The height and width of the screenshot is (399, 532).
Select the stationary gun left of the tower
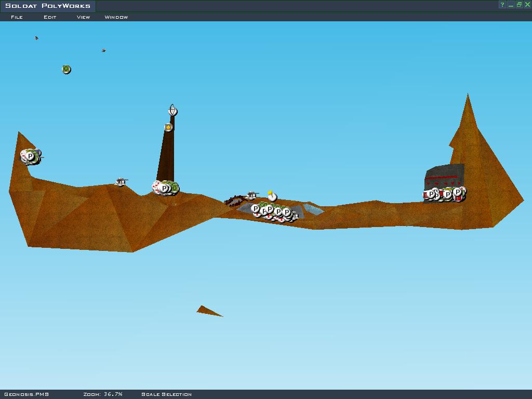(x=121, y=182)
